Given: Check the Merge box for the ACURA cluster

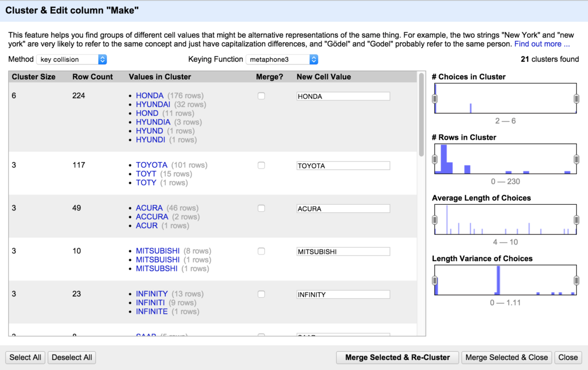Looking at the screenshot, I should point(261,208).
